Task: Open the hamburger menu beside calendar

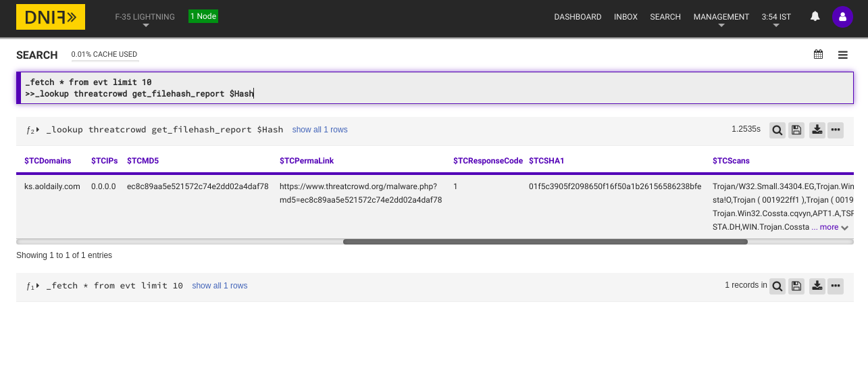Action: [843, 55]
